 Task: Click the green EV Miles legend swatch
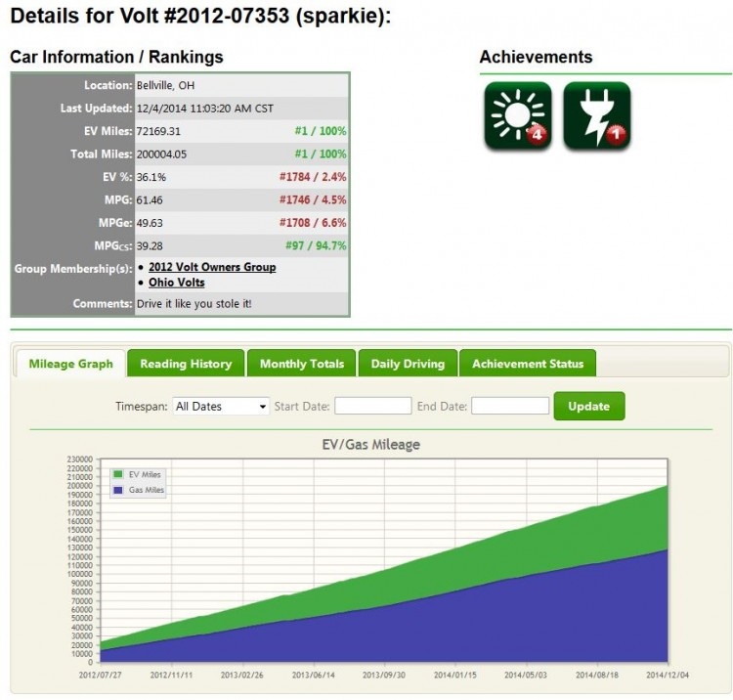pyautogui.click(x=118, y=474)
